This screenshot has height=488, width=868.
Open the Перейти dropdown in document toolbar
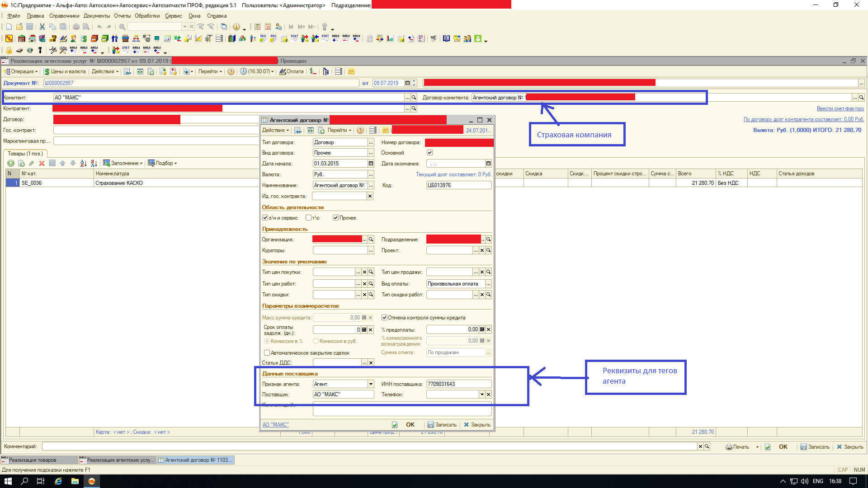click(x=210, y=71)
